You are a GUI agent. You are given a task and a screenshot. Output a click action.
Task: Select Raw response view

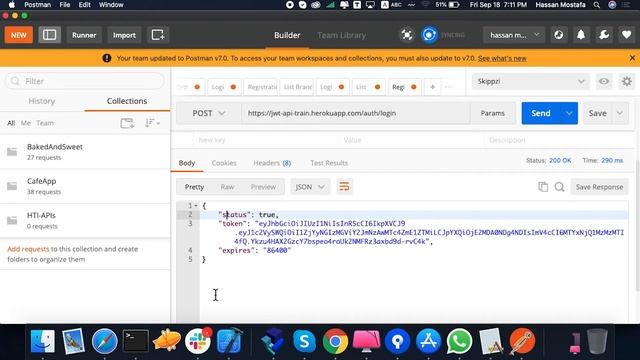pos(227,187)
